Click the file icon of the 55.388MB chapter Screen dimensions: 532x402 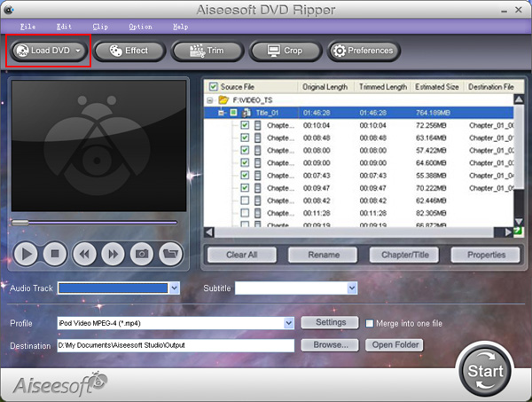(258, 176)
